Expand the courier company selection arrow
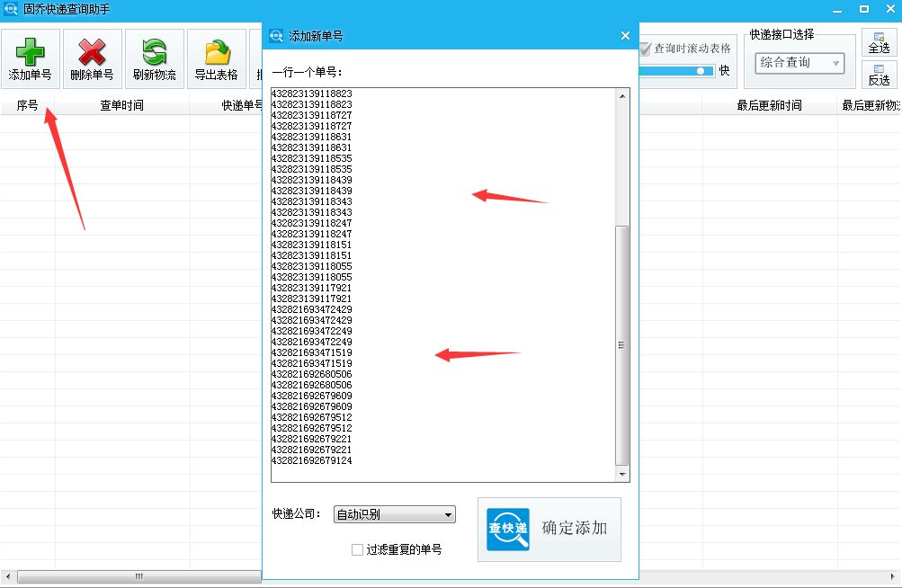Screen dimensions: 902x588 pyautogui.click(x=447, y=513)
